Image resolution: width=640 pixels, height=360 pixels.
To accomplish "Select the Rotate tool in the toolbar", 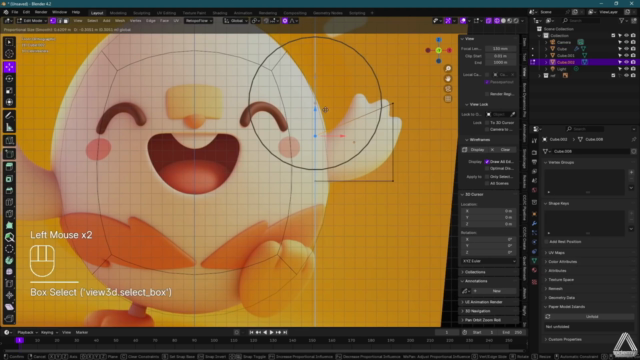I will 9,79.
